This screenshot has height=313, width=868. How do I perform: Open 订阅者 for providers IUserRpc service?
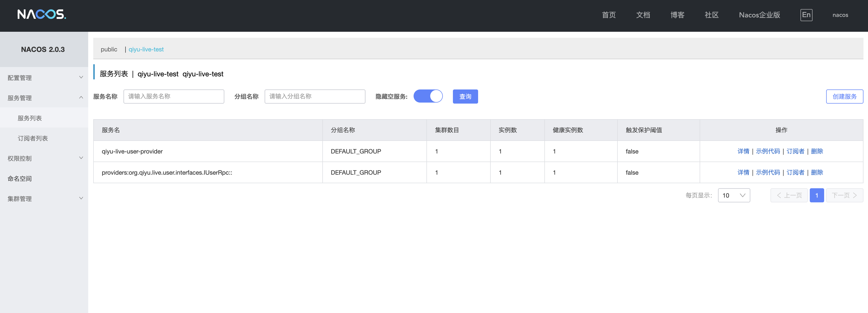tap(795, 173)
